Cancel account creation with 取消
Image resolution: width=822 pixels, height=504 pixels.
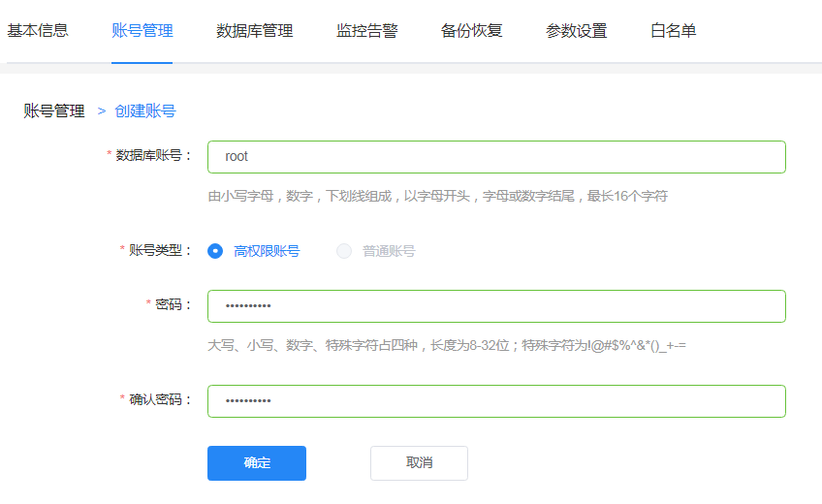[x=419, y=462]
